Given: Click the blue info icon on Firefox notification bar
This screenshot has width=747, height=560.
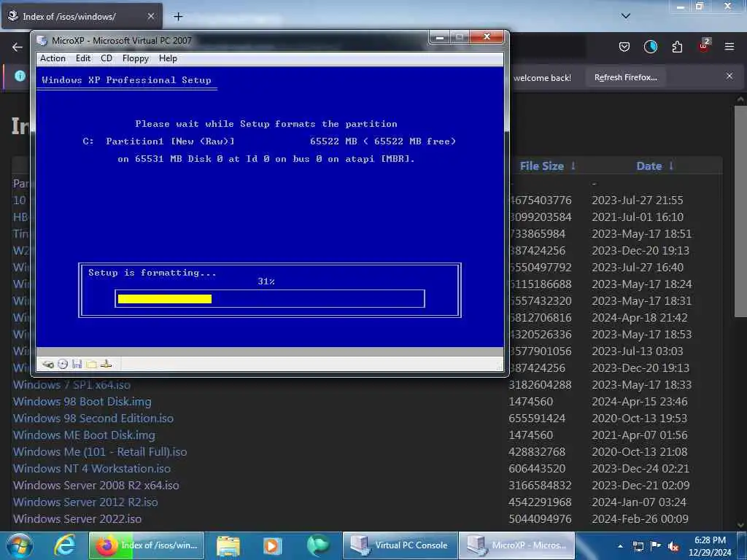Looking at the screenshot, I should pos(20,76).
